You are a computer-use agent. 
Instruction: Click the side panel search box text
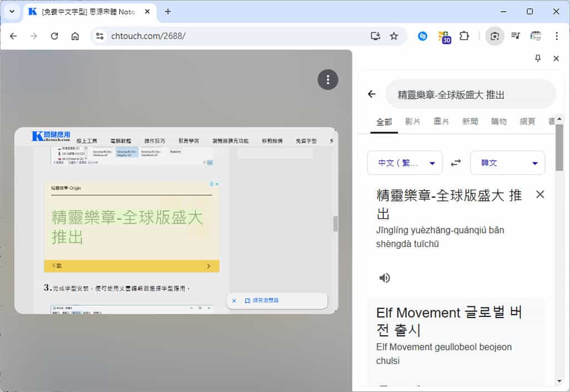click(451, 95)
